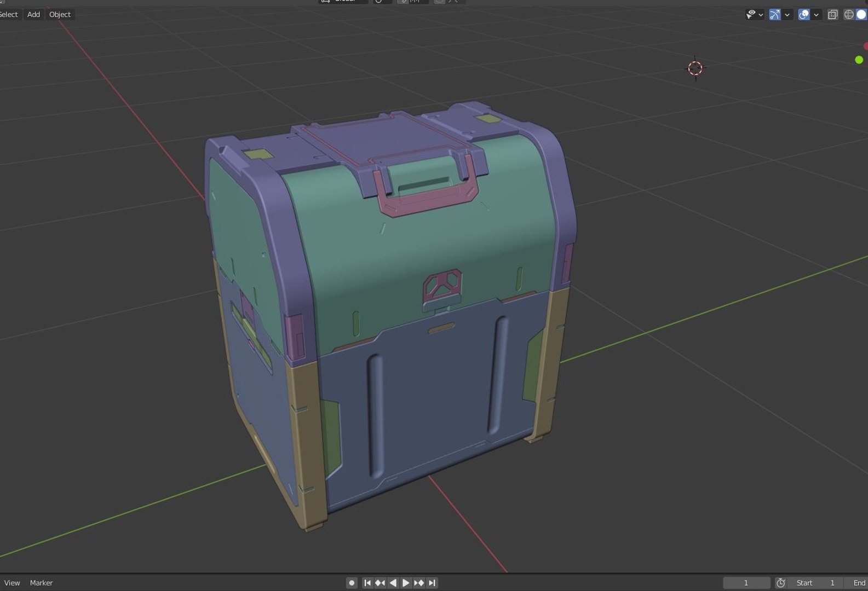Open the timeline View menu
This screenshot has width=868, height=591.
[x=12, y=583]
